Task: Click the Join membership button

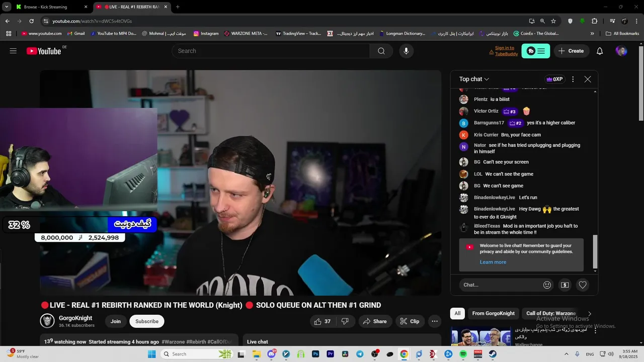Action: [x=116, y=321]
